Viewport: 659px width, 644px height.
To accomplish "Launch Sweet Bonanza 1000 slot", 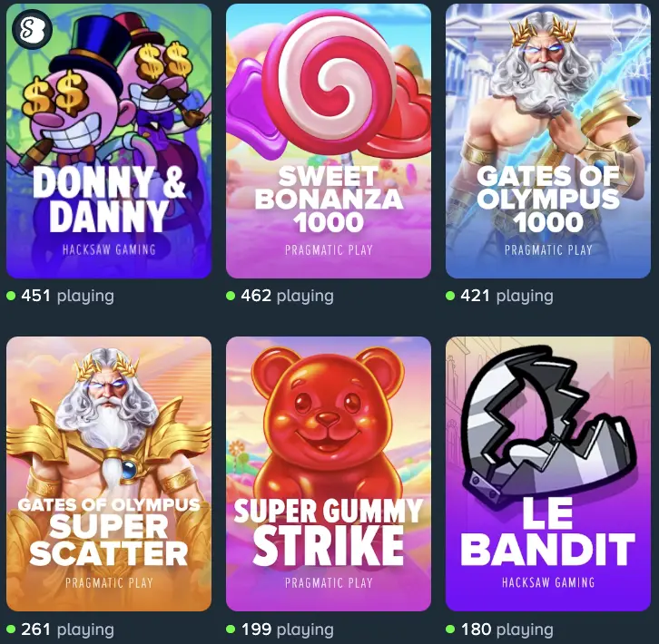I will tap(329, 141).
